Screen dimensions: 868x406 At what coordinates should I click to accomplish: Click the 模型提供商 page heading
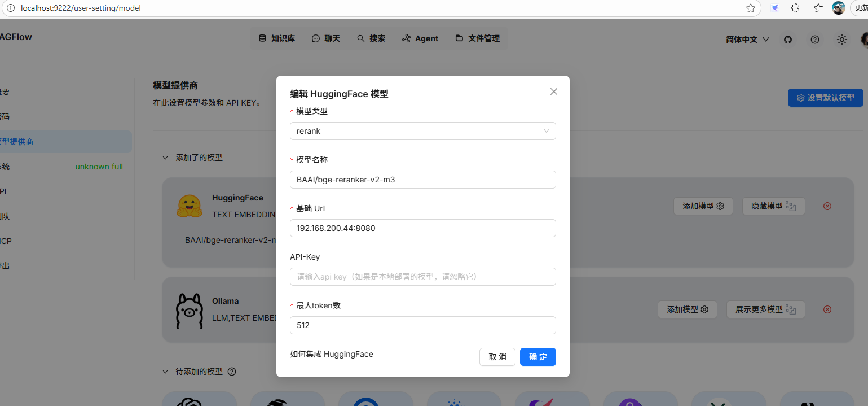[175, 85]
